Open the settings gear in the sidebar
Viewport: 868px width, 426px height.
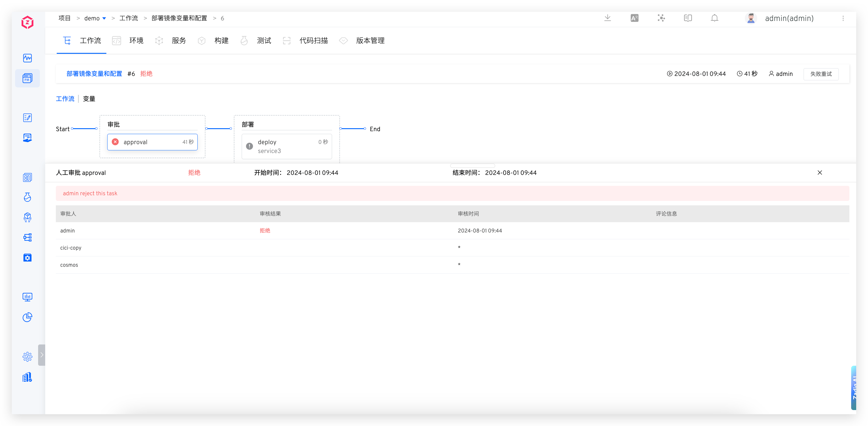tap(27, 356)
